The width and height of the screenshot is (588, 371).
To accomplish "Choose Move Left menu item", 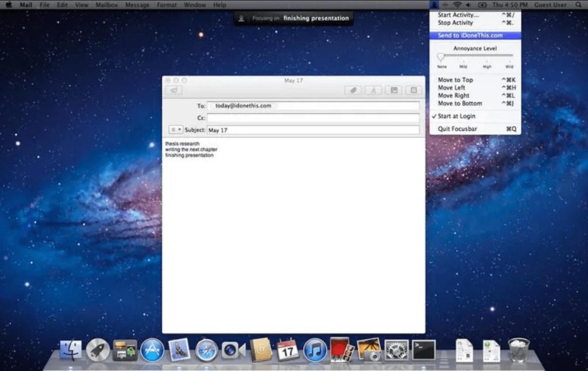I will click(x=475, y=88).
